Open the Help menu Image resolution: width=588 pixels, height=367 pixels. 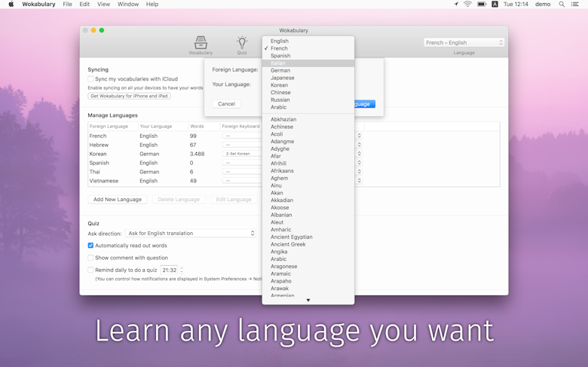pos(152,4)
